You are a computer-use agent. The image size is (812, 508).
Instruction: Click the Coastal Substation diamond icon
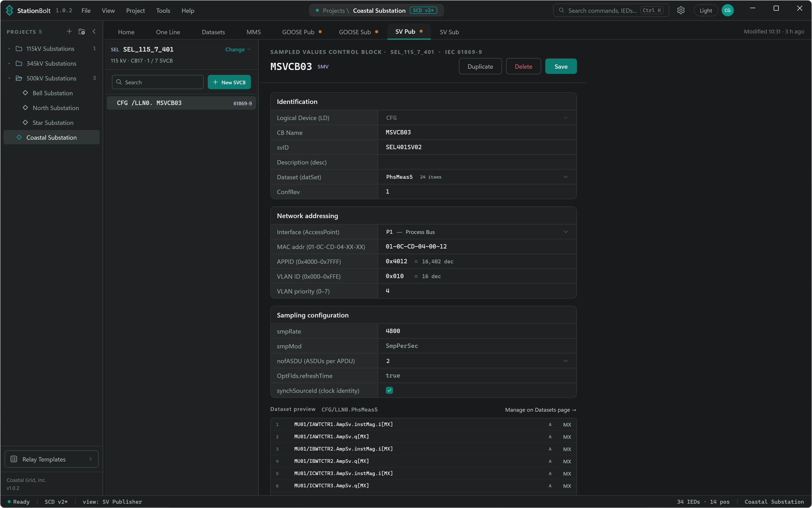[19, 137]
